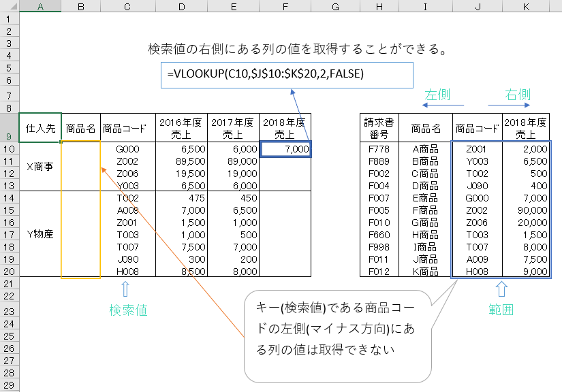Select product code T003 in column C
The height and width of the screenshot is (392, 562).
click(127, 235)
